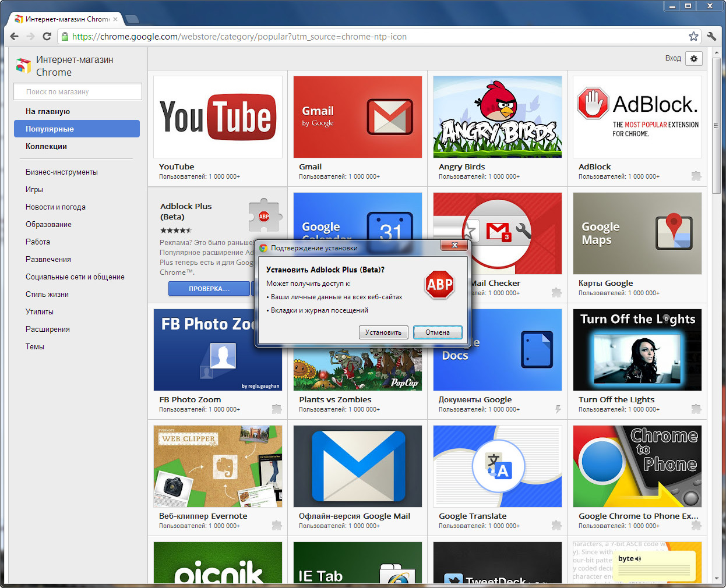Open the web store settings gear
This screenshot has width=726, height=588.
tap(694, 58)
